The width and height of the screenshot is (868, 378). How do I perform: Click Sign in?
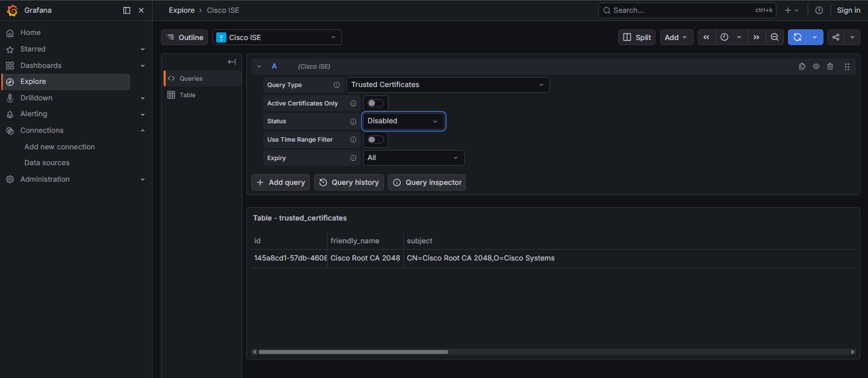click(x=848, y=10)
